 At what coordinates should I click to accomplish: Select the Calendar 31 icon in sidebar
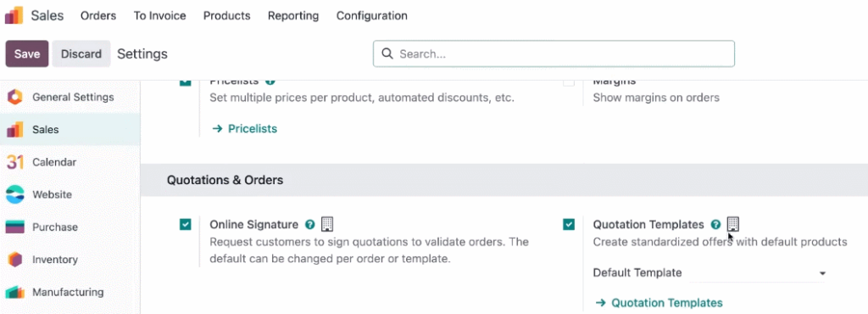[x=15, y=162]
